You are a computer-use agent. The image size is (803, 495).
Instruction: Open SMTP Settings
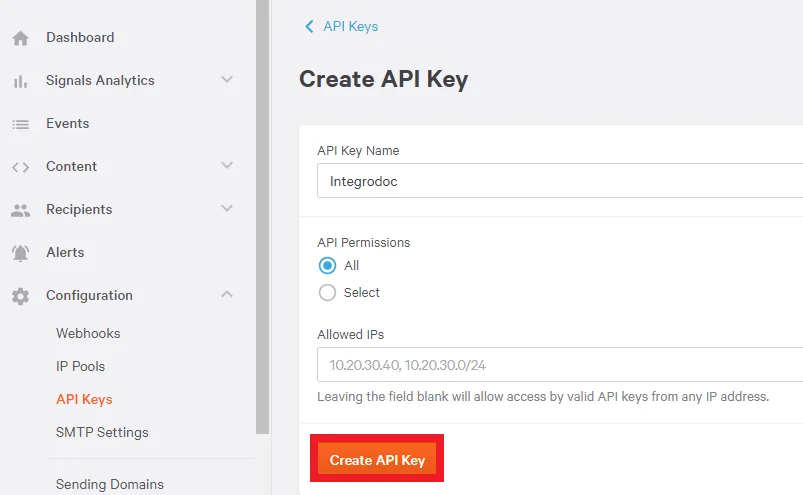click(x=102, y=433)
